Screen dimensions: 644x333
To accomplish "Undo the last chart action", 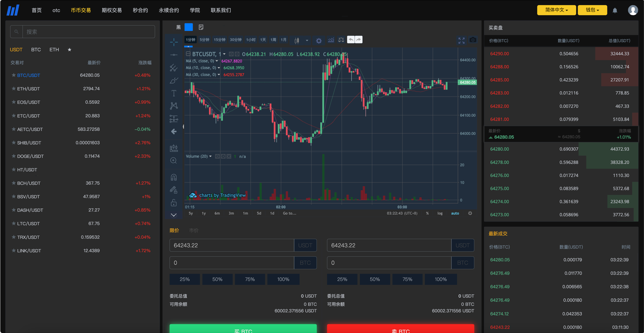I will pyautogui.click(x=351, y=40).
